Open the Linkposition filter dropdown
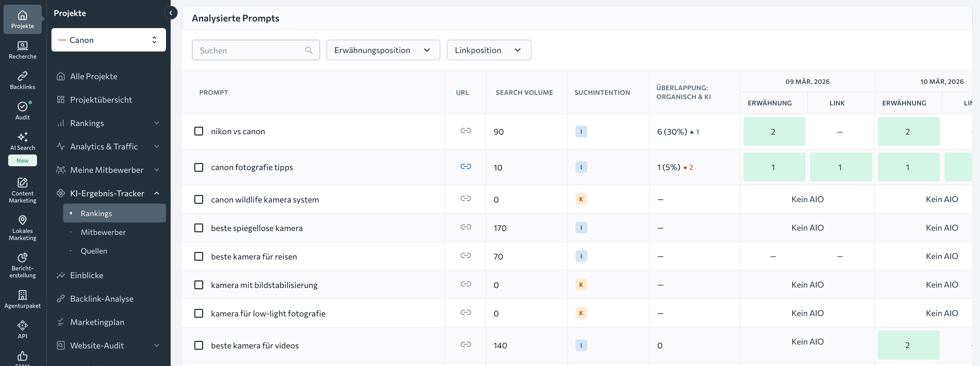The height and width of the screenshot is (366, 980). (489, 50)
